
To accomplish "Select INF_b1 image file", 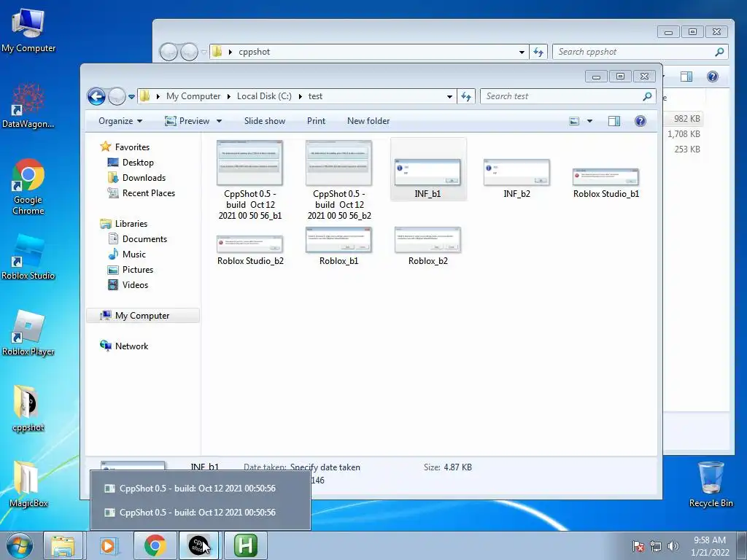I will pos(427,170).
